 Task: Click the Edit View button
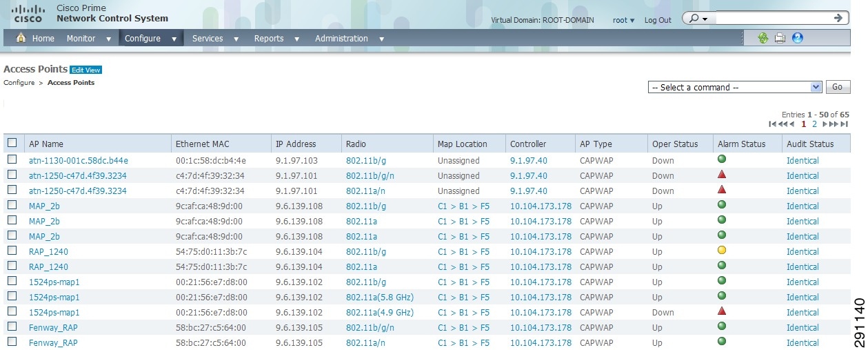[86, 70]
